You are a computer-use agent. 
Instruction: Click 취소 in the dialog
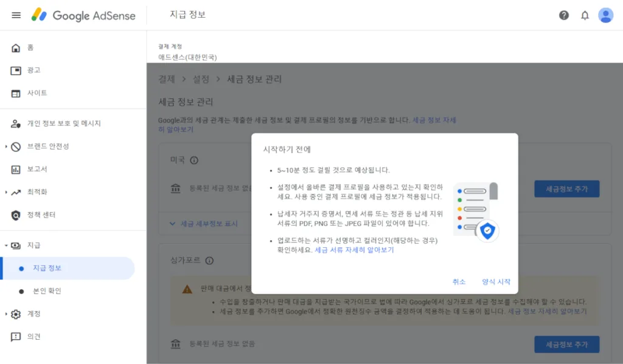pos(459,281)
